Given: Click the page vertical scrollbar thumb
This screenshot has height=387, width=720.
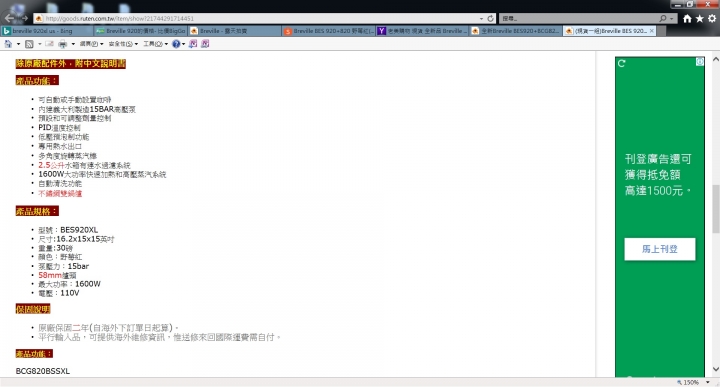Looking at the screenshot, I should (715, 209).
